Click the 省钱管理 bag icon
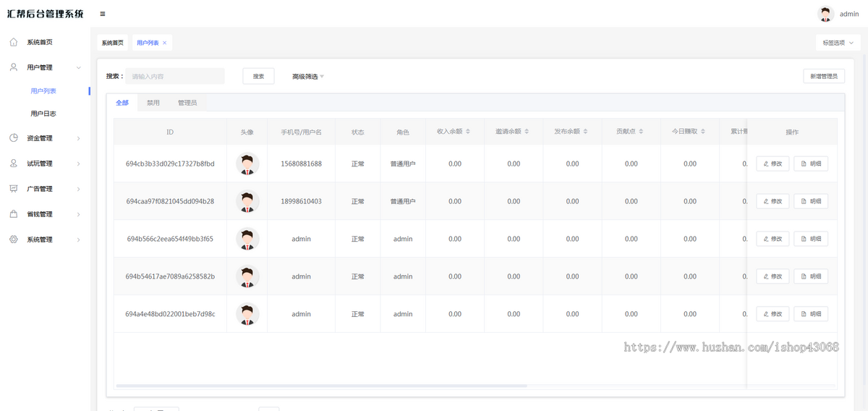The image size is (868, 411). pyautogui.click(x=14, y=214)
